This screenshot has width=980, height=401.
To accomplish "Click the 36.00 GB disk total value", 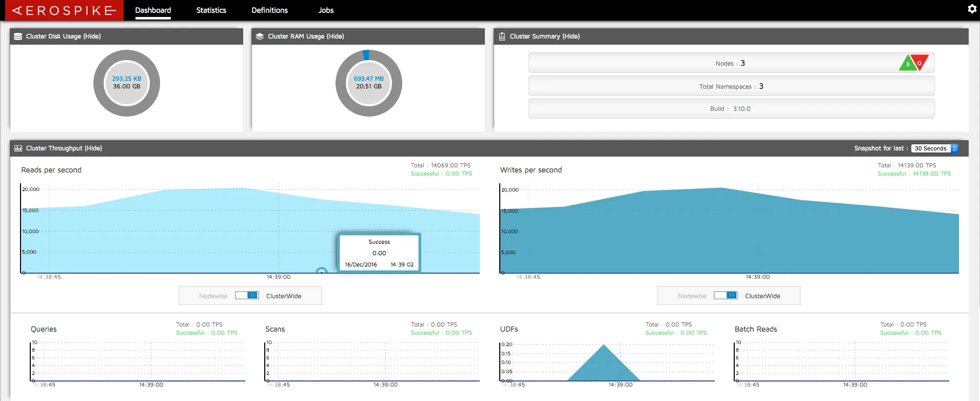I will click(127, 86).
